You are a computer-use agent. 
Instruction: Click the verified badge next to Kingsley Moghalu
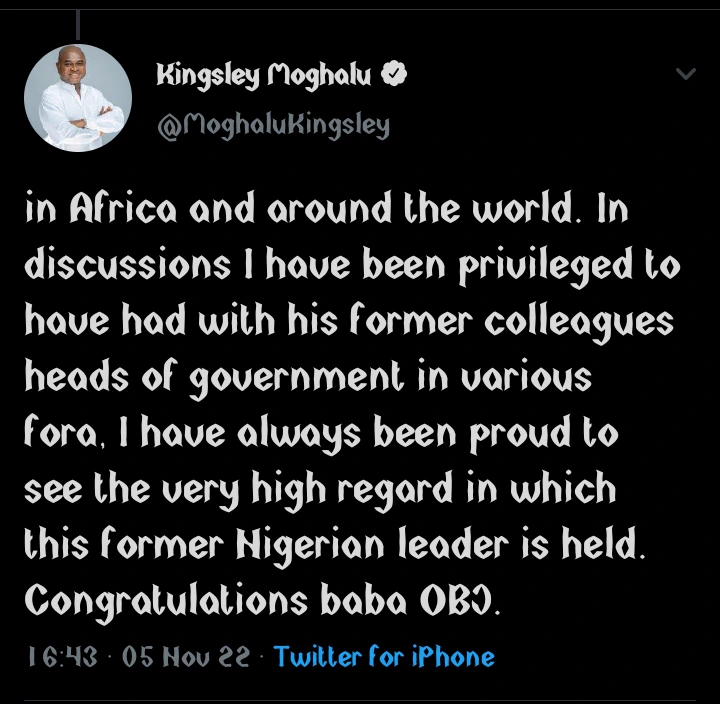coord(397,76)
